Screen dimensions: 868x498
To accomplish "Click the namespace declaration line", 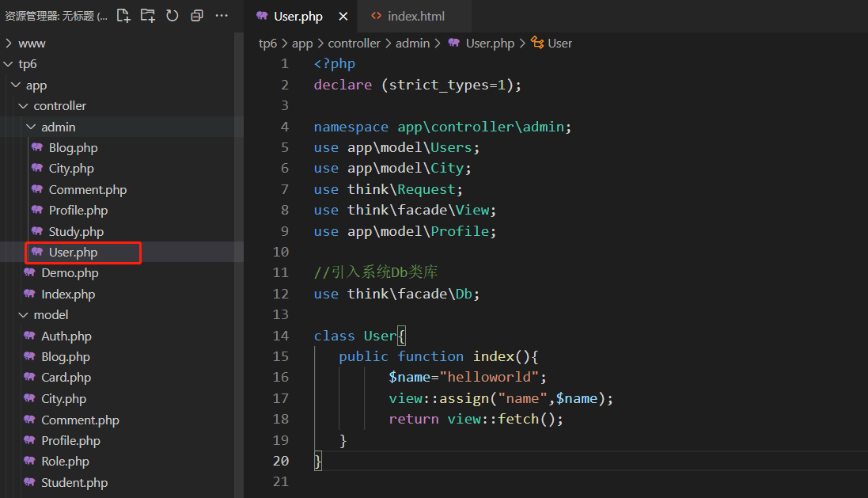I will click(442, 127).
